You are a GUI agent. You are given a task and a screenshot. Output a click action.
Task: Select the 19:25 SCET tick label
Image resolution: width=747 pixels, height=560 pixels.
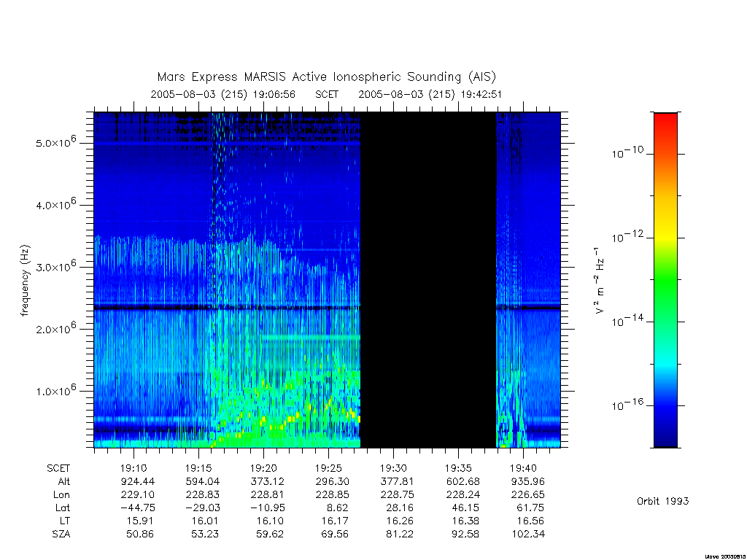point(328,468)
